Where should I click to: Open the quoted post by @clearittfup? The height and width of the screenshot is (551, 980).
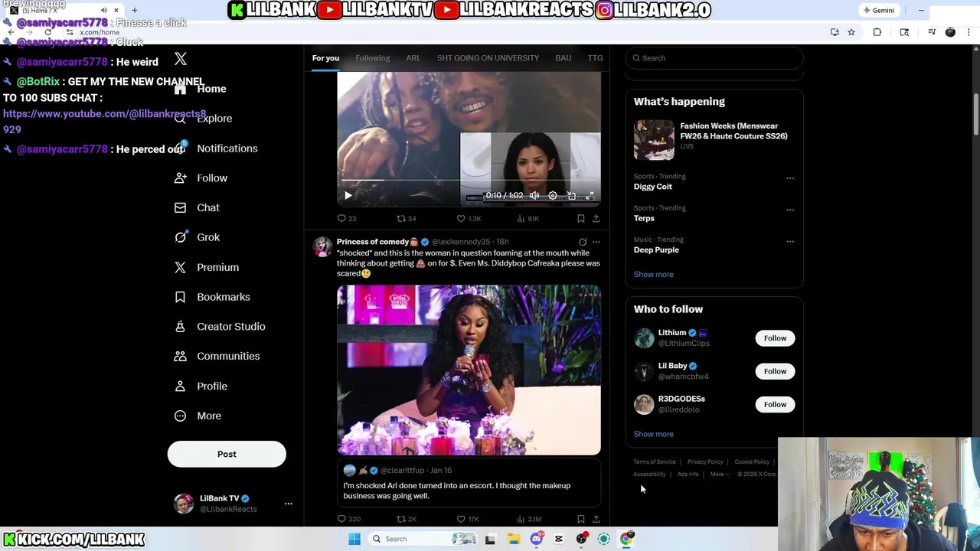pos(469,482)
